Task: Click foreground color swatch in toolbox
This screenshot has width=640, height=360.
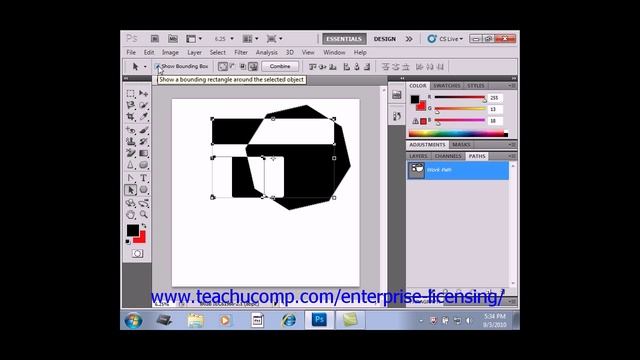Action: coord(132,231)
